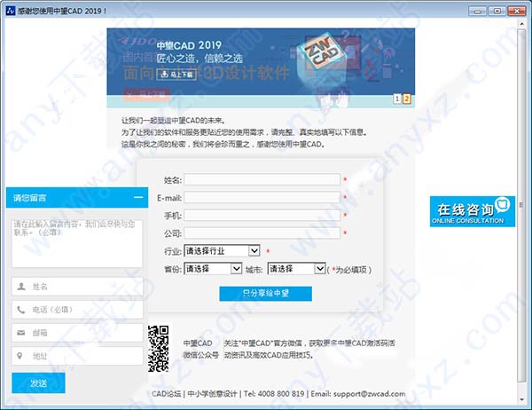Open the 在线咨询 online consultation button
This screenshot has height=410, width=532.
point(473,211)
